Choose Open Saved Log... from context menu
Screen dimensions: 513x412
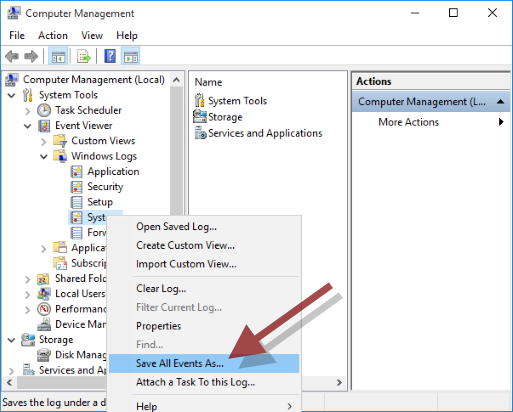pos(204,227)
